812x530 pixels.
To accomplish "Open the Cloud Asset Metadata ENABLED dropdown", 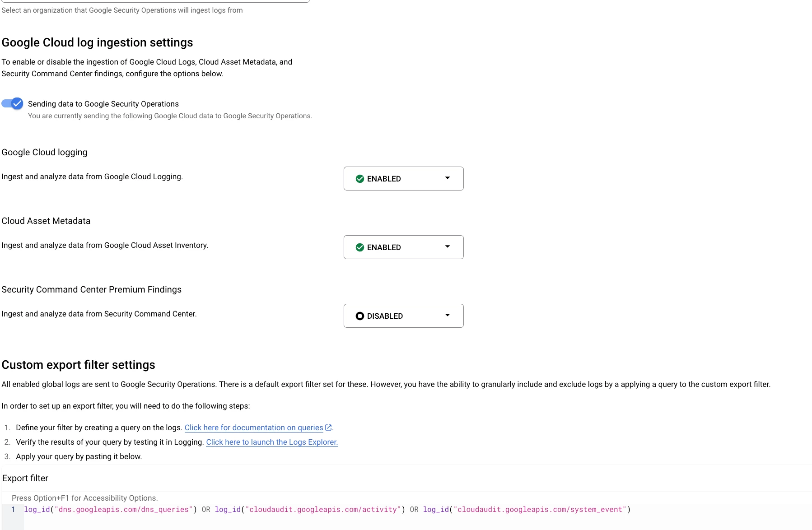I will pyautogui.click(x=403, y=247).
